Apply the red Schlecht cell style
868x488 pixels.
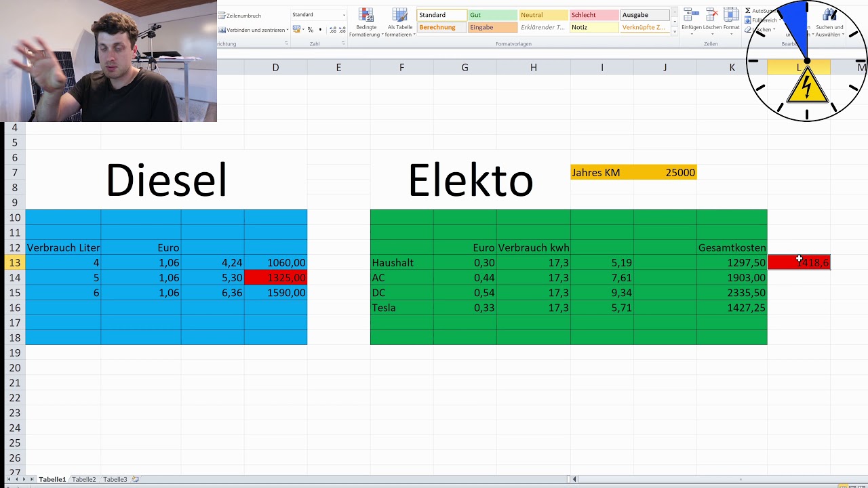point(593,15)
